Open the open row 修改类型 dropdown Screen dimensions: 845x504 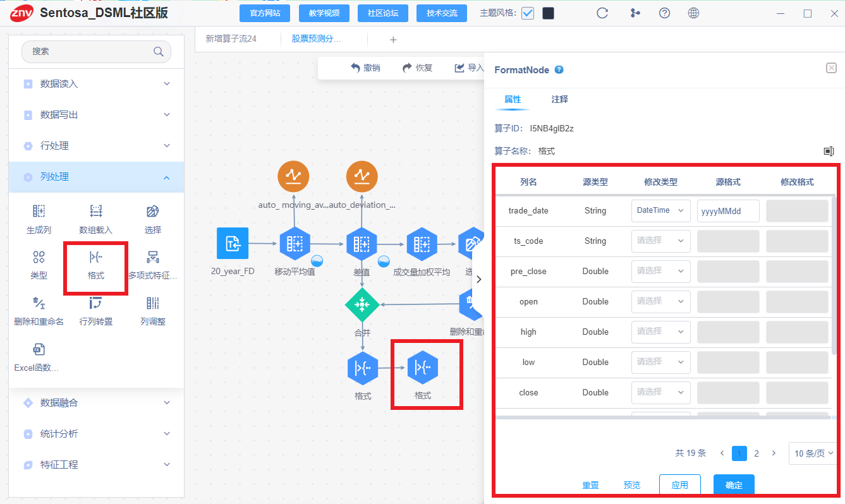tap(661, 301)
